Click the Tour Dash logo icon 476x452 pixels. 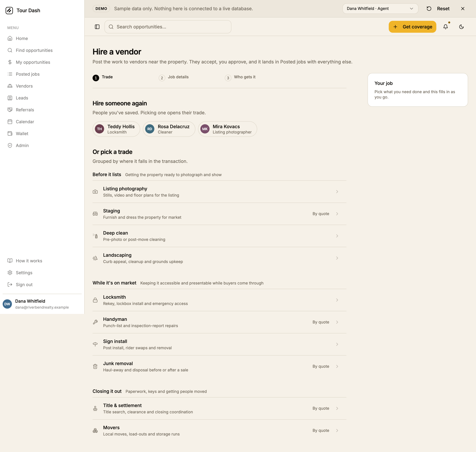click(9, 11)
